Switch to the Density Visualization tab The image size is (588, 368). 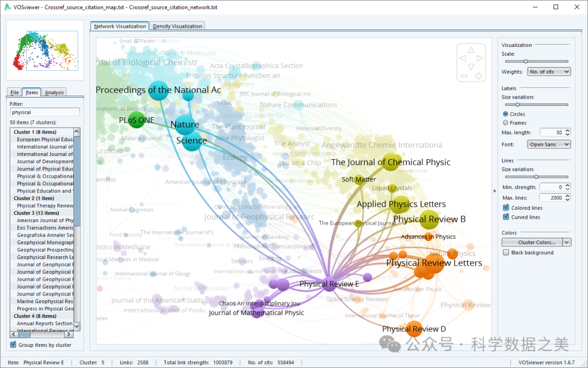click(x=177, y=26)
